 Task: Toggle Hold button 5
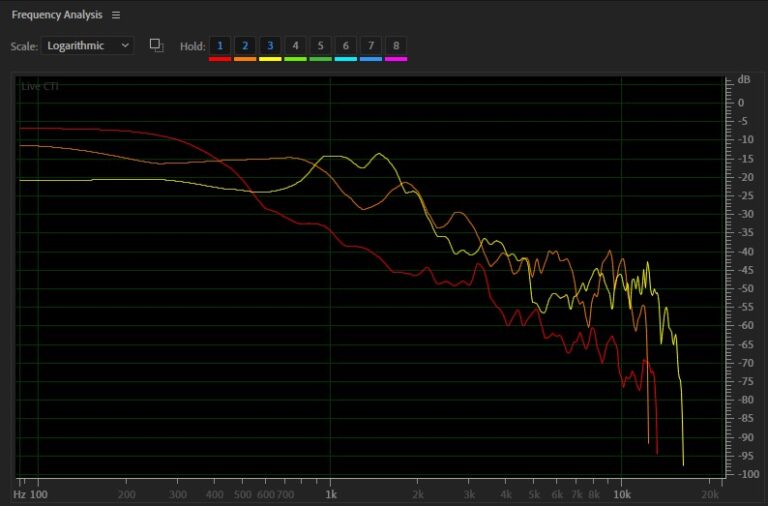click(320, 46)
